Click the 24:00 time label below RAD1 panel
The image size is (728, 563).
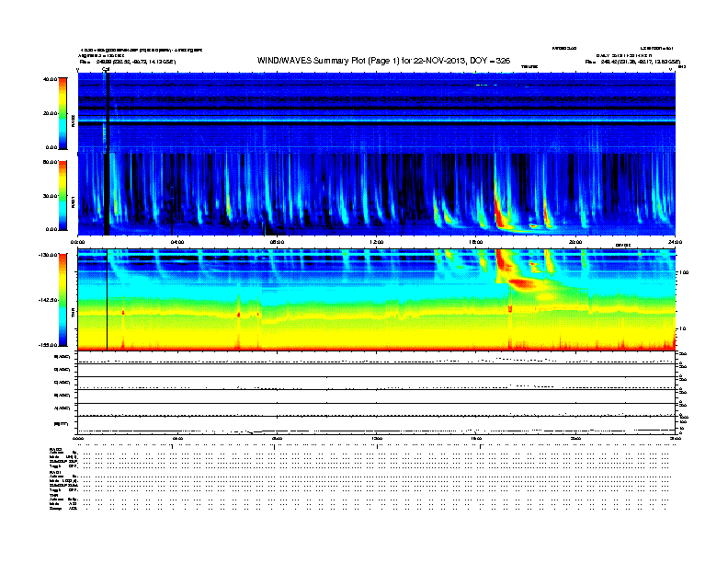point(675,242)
